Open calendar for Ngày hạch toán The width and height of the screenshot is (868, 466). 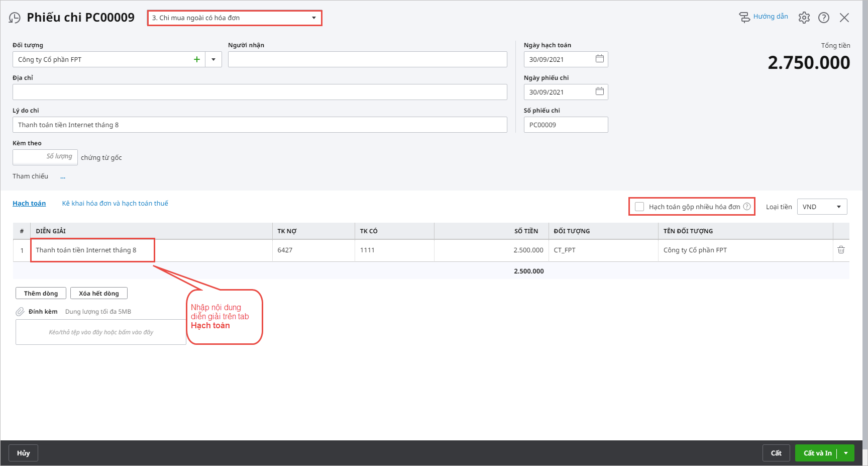(599, 59)
